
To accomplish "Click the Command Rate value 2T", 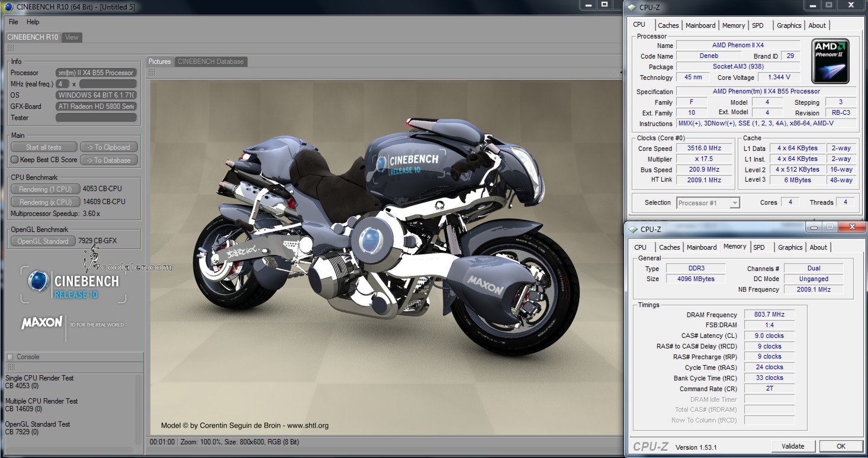I will pos(770,389).
